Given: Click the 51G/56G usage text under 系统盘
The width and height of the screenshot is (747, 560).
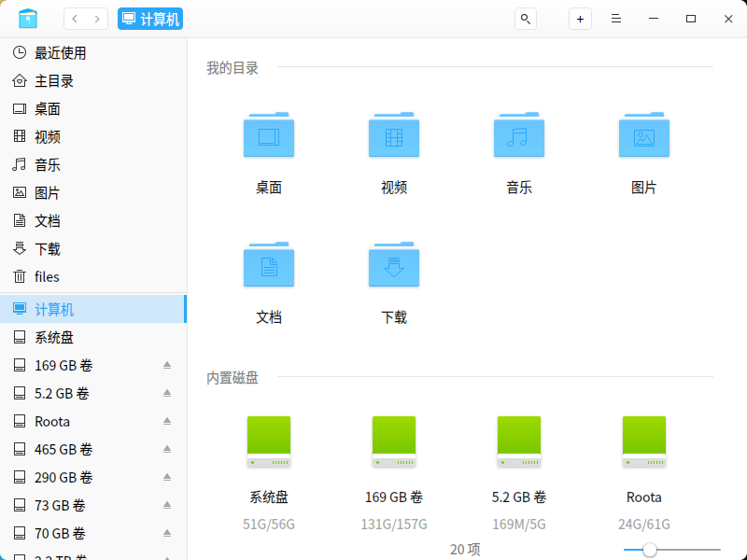Looking at the screenshot, I should point(269,525).
